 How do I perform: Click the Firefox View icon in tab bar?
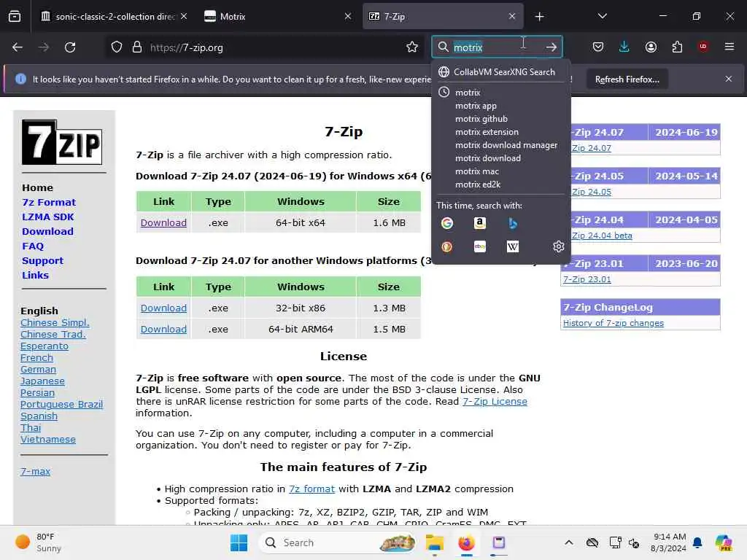coord(15,17)
